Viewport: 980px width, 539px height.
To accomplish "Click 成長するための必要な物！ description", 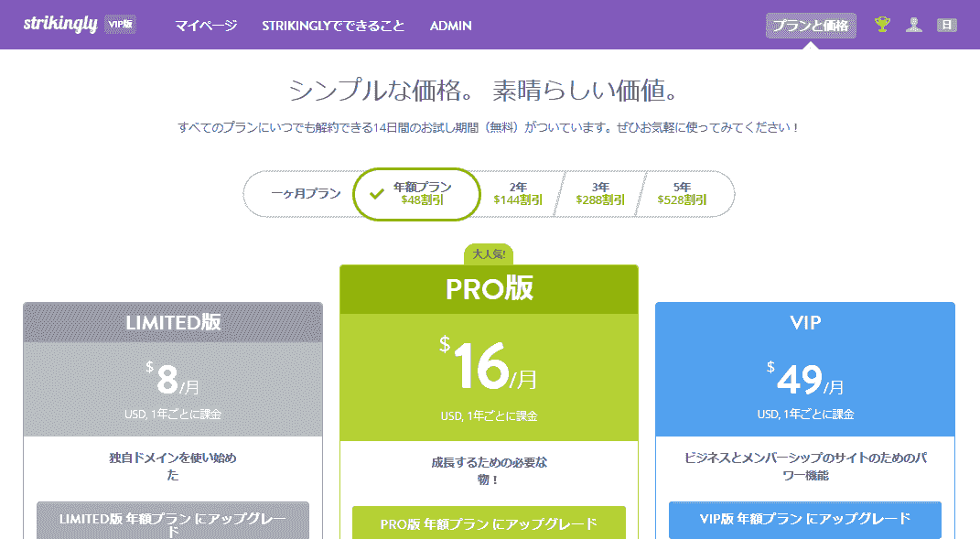I will click(489, 471).
